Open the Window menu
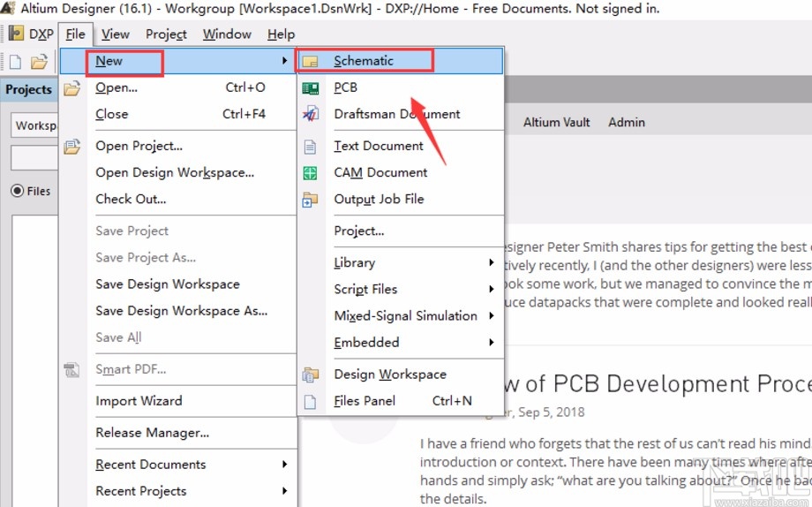812x507 pixels. pos(227,34)
